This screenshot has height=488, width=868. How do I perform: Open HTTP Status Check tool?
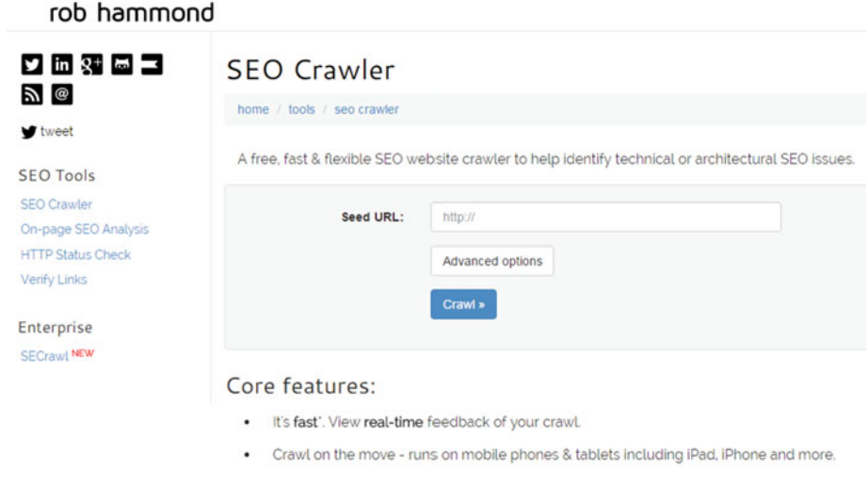tap(76, 254)
